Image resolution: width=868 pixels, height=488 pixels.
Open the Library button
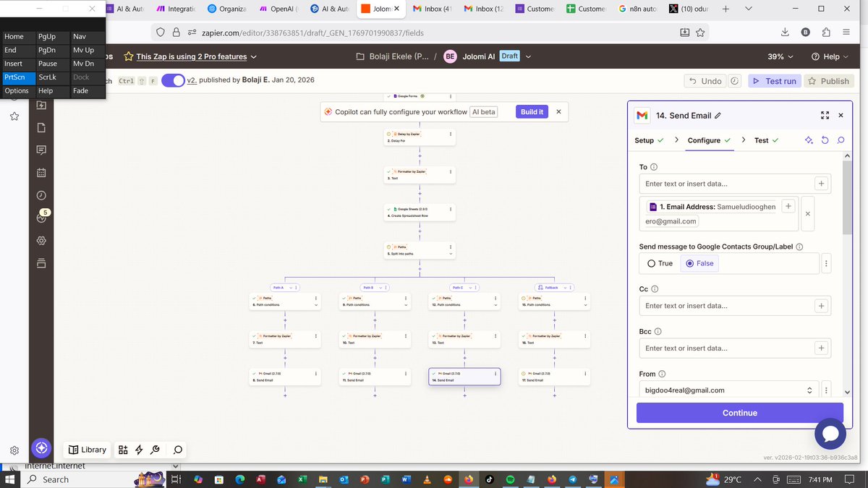tap(88, 450)
